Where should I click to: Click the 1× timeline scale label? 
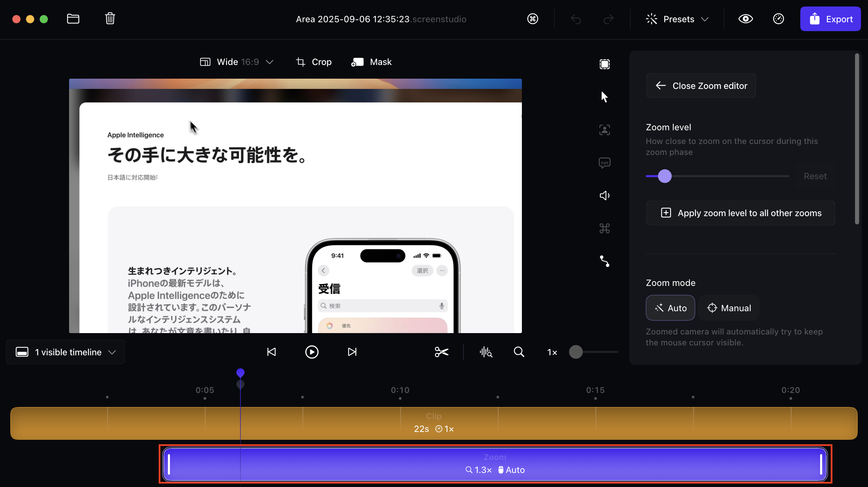(x=552, y=352)
